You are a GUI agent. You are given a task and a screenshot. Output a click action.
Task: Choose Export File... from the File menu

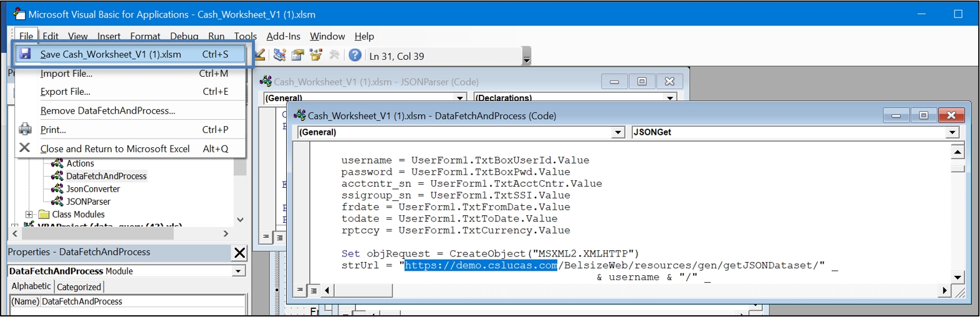click(x=130, y=92)
